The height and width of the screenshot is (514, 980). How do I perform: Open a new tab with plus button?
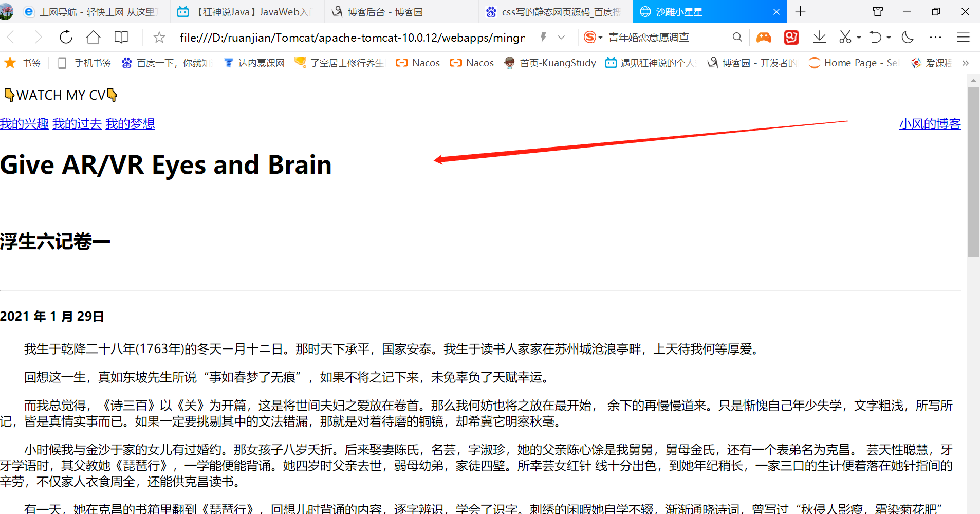tap(801, 11)
